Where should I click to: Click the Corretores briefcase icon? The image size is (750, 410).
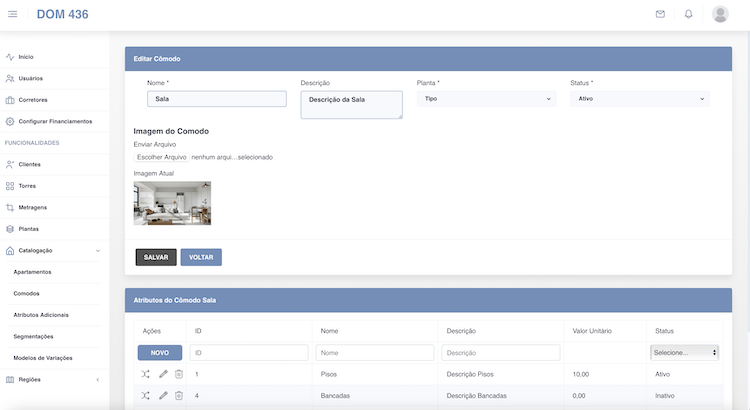[10, 100]
